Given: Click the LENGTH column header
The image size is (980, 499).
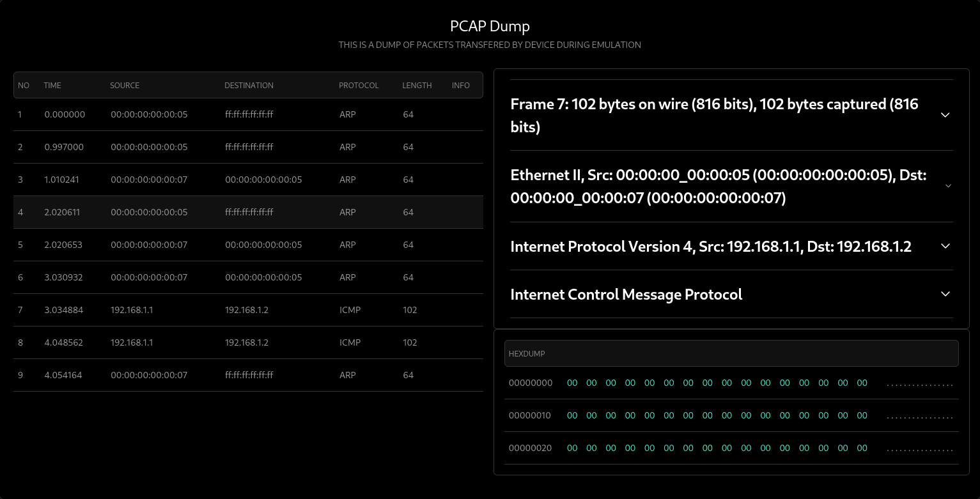Looking at the screenshot, I should click(x=417, y=85).
